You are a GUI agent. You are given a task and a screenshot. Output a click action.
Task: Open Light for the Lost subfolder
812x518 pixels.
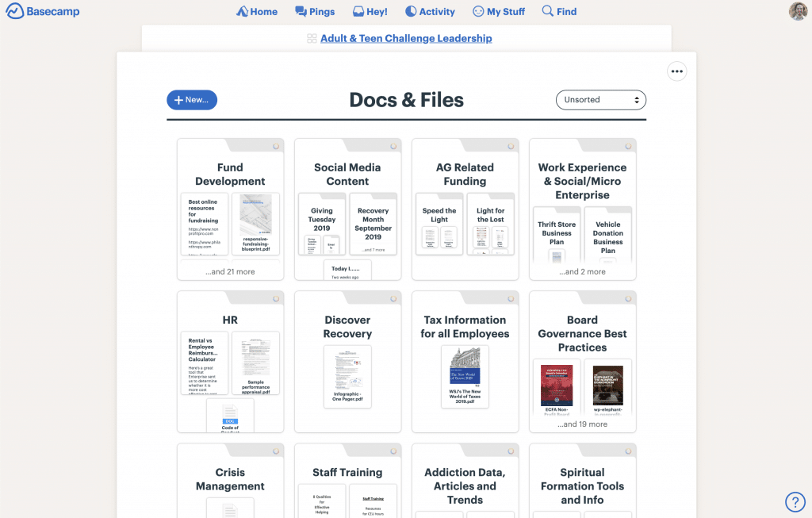(490, 224)
